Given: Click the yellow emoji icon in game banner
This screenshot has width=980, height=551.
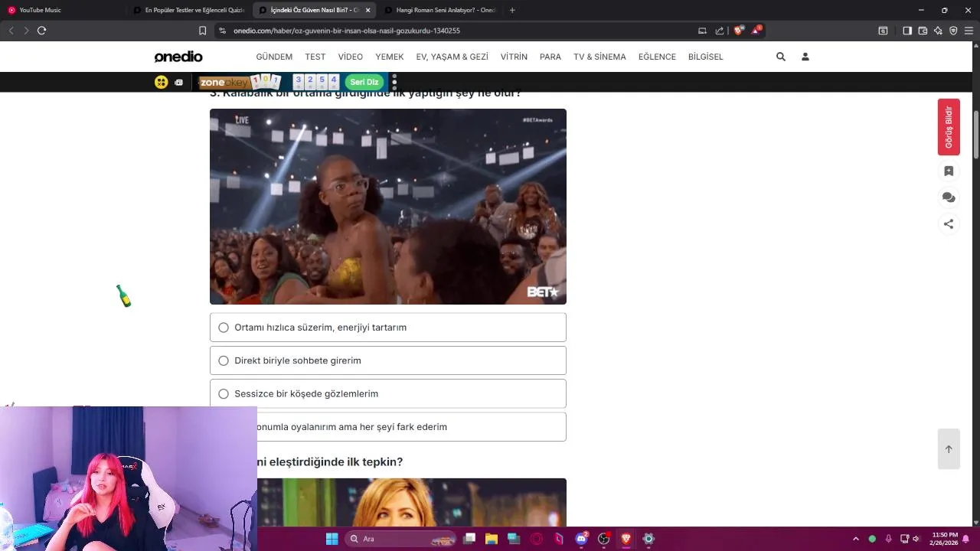Looking at the screenshot, I should click(x=161, y=82).
